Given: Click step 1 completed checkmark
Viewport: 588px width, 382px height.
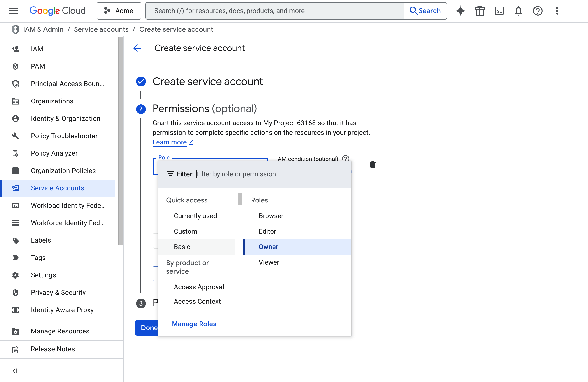Looking at the screenshot, I should 141,81.
